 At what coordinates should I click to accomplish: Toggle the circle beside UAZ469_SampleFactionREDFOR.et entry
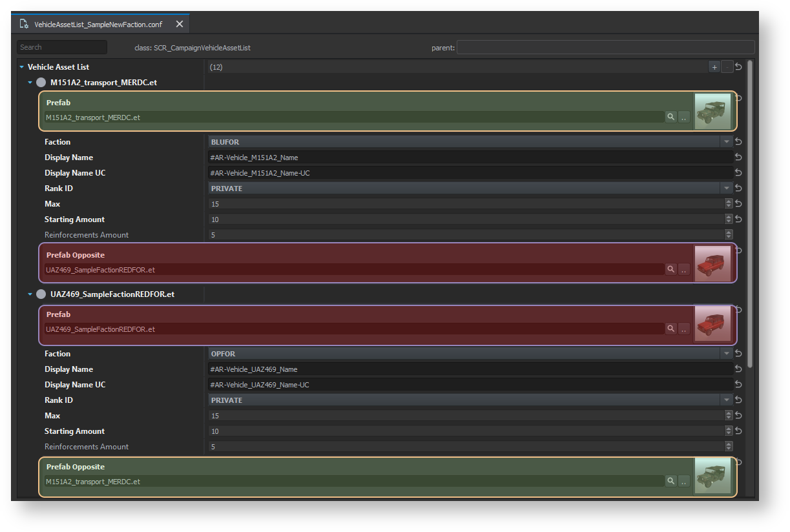41,294
